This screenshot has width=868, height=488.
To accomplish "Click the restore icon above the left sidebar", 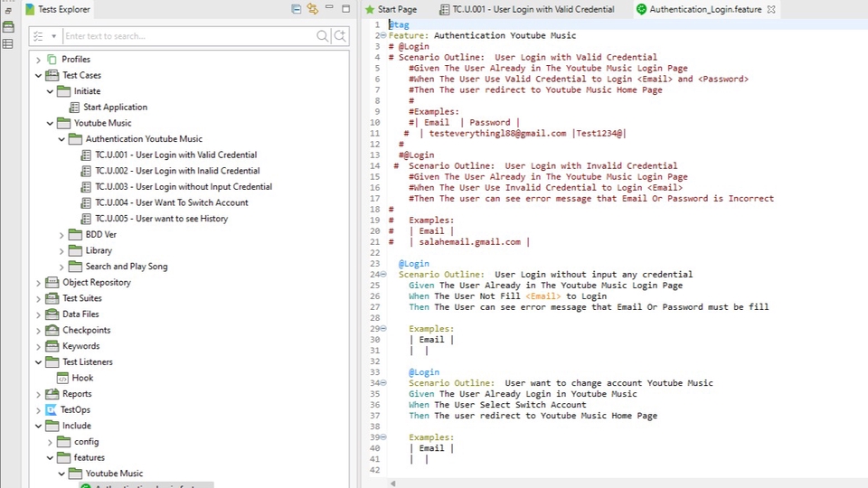I will point(8,11).
